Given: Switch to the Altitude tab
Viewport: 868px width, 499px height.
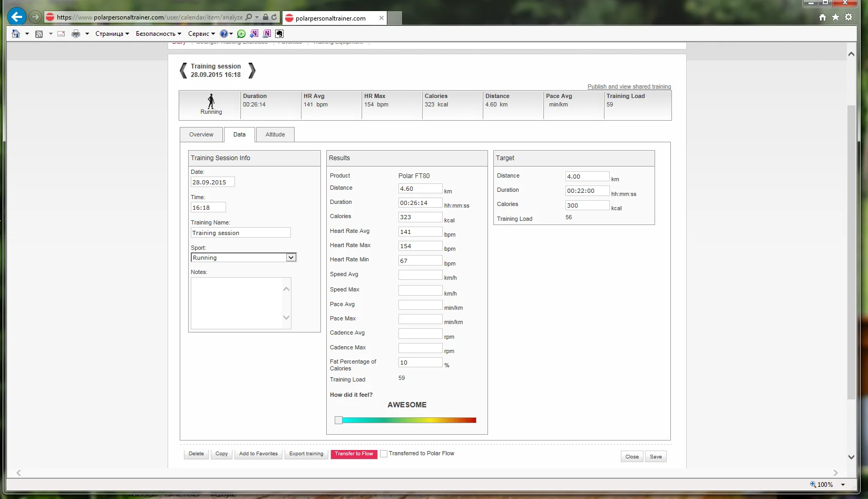Looking at the screenshot, I should tap(275, 135).
